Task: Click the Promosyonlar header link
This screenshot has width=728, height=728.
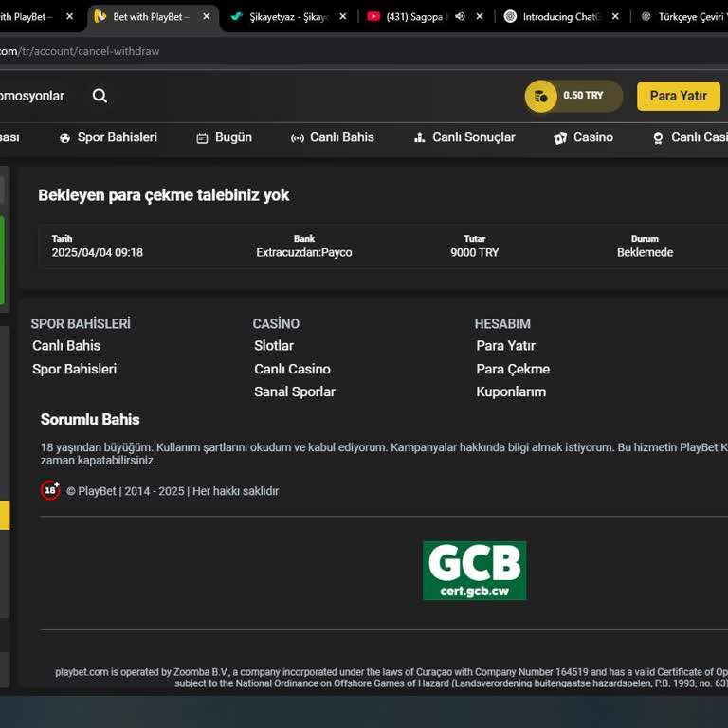Action: pos(32,96)
